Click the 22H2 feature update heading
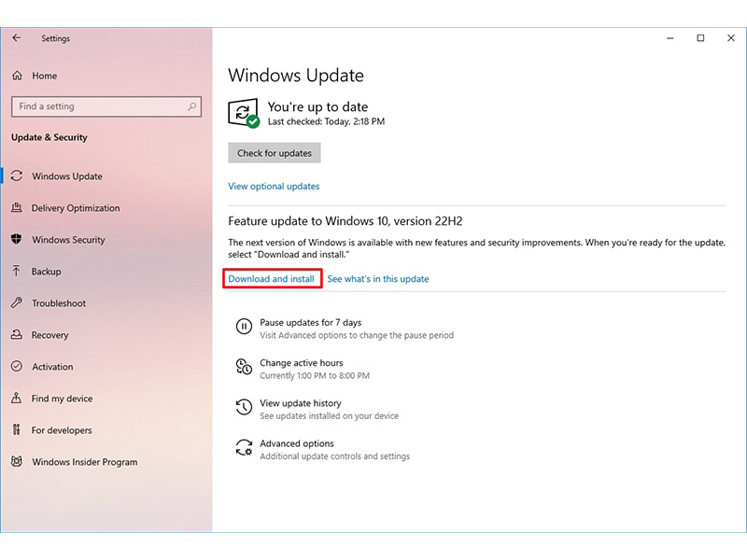The image size is (747, 560). click(x=345, y=221)
